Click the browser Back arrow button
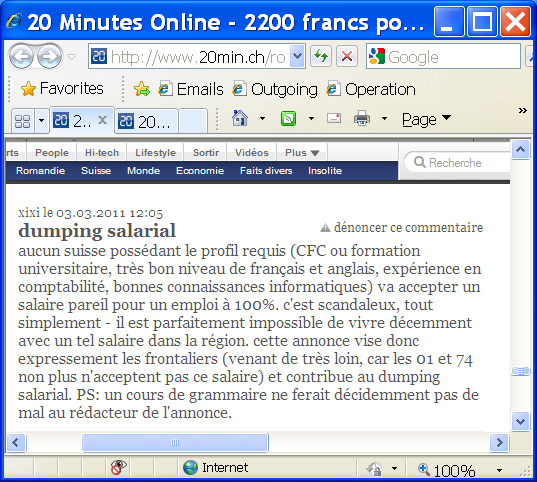 point(21,56)
